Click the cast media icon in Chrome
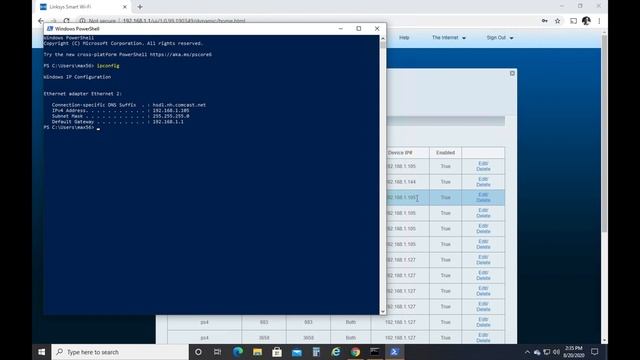640x360 pixels. (573, 21)
